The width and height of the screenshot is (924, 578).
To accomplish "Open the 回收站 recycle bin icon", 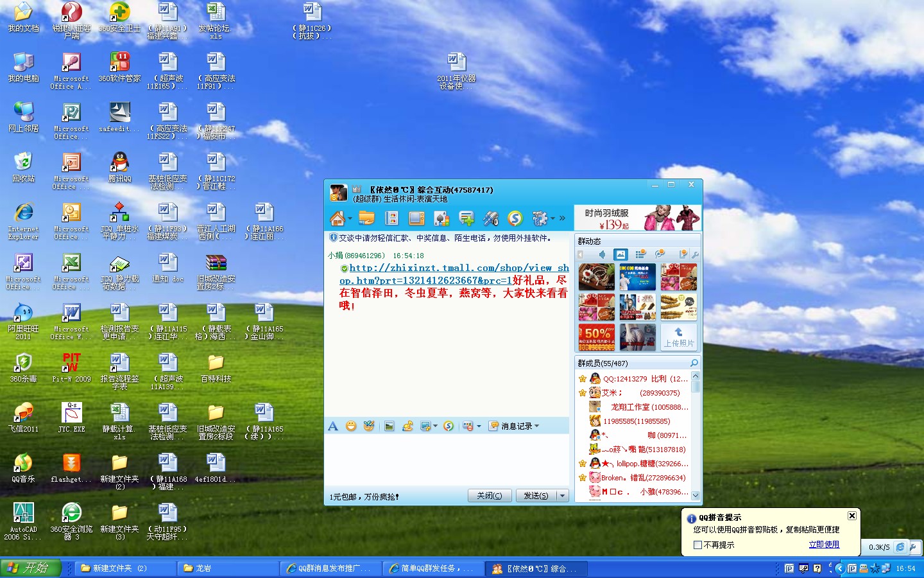I will click(x=23, y=167).
